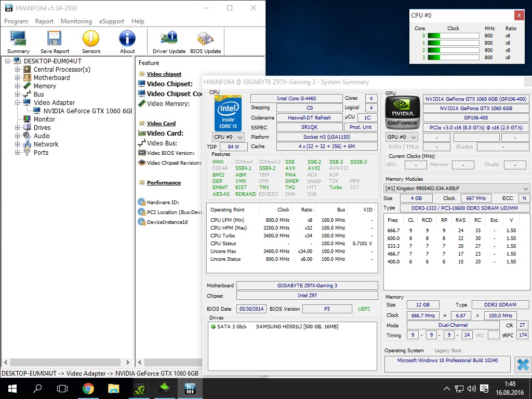This screenshot has width=532, height=399.
Task: Open the GPU #0 selector dropdown
Action: [x=402, y=137]
